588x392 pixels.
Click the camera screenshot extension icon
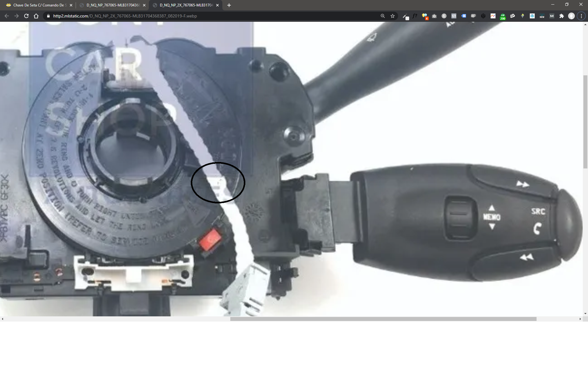click(434, 16)
